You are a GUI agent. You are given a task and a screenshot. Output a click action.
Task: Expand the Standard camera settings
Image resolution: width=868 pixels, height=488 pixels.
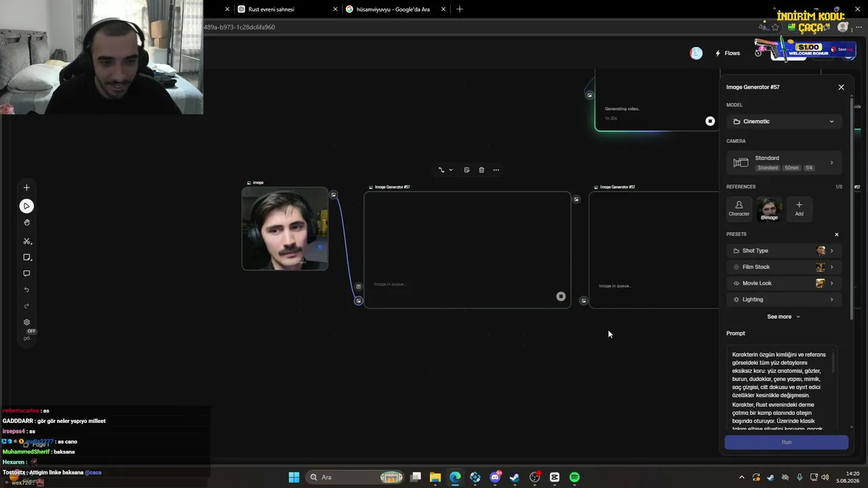[784, 163]
